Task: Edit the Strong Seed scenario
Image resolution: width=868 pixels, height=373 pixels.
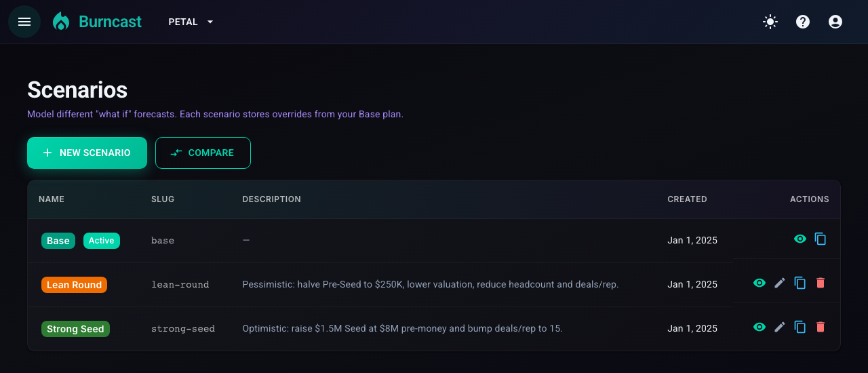Action: point(780,327)
